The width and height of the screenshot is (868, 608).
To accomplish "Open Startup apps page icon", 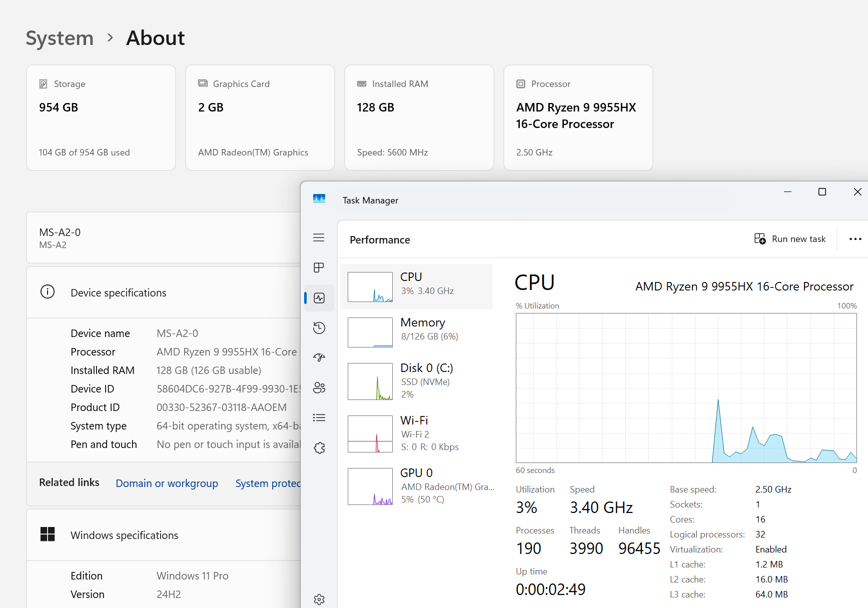I will coord(319,357).
